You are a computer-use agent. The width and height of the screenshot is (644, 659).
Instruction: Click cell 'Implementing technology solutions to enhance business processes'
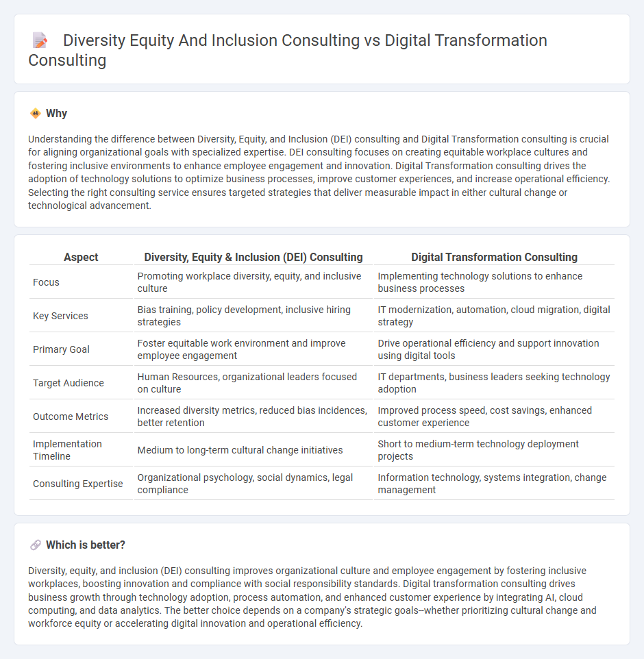[494, 282]
